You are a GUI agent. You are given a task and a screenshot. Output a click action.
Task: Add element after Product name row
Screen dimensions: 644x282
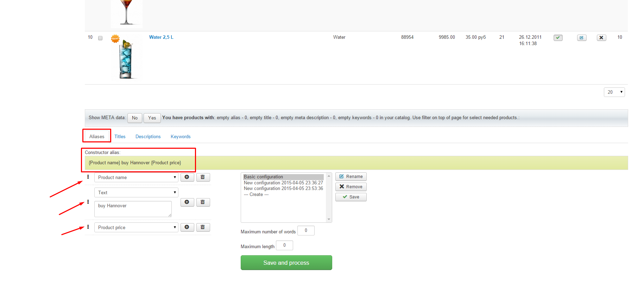[x=187, y=177]
